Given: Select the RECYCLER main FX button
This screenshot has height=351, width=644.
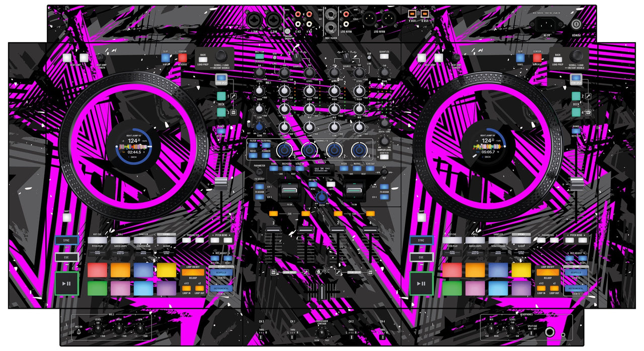Looking at the screenshot, I should pyautogui.click(x=287, y=169).
